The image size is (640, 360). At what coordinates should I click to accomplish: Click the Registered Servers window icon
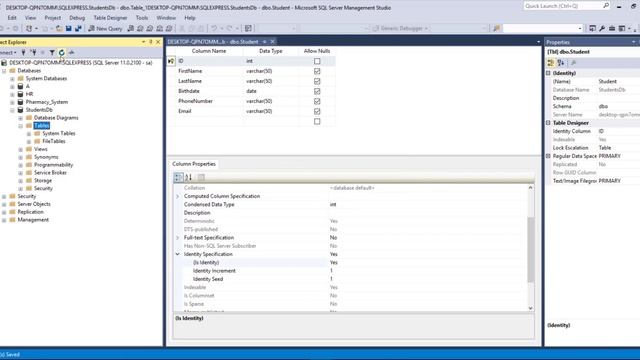point(592,29)
